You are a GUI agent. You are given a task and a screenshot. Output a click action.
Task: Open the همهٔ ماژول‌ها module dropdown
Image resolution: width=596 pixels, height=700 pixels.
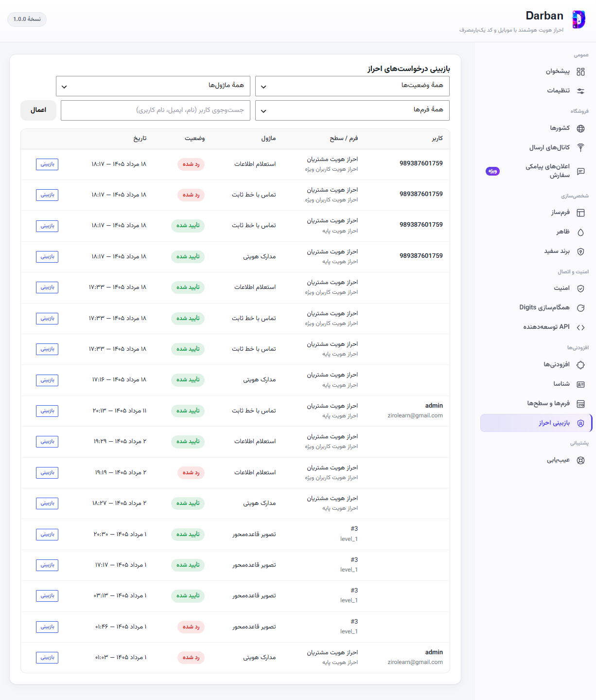pyautogui.click(x=153, y=86)
